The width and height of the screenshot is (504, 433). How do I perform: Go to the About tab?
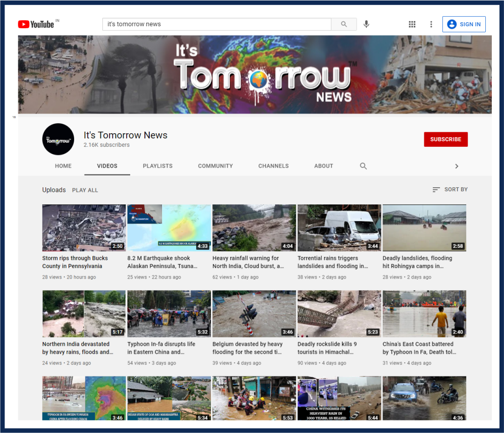[x=323, y=166]
